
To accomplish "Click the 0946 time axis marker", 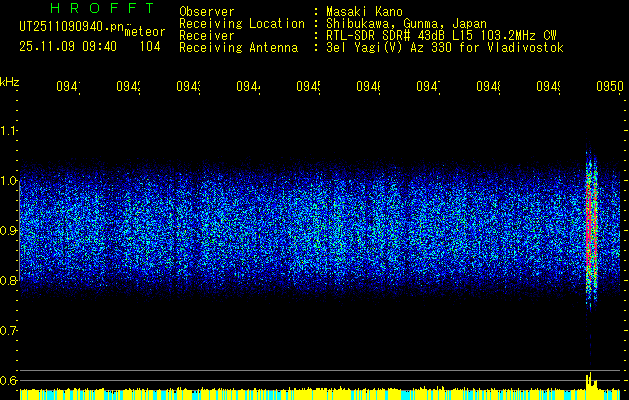I will pos(368,87).
